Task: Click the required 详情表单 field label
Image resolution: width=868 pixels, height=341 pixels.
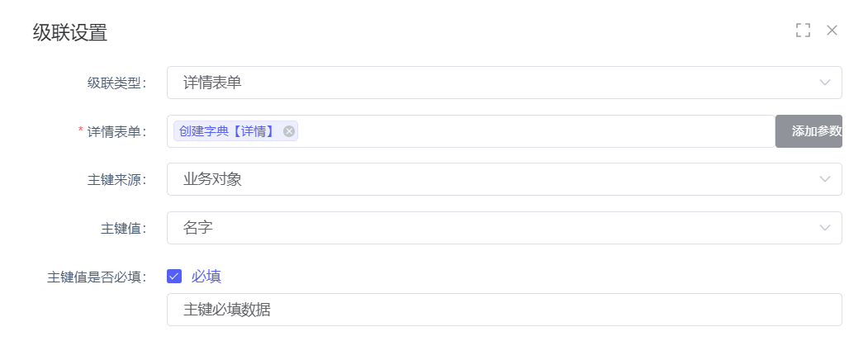Action: [x=116, y=131]
